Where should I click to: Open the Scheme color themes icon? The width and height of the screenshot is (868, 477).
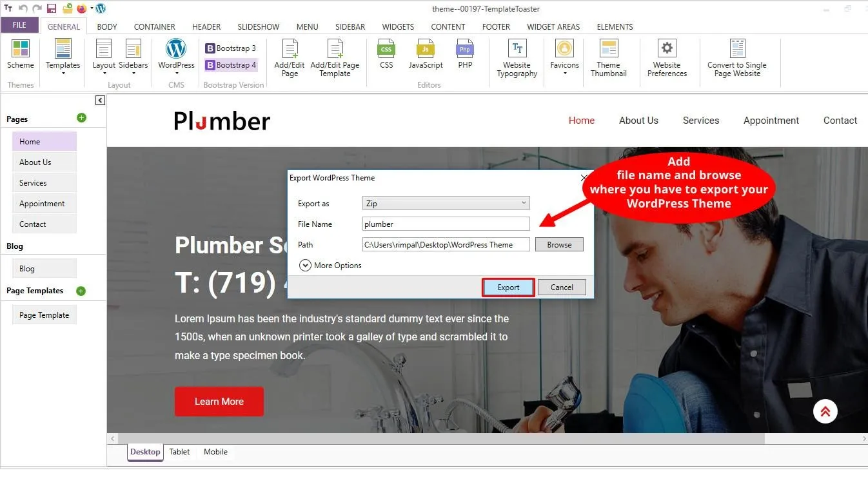pyautogui.click(x=21, y=50)
